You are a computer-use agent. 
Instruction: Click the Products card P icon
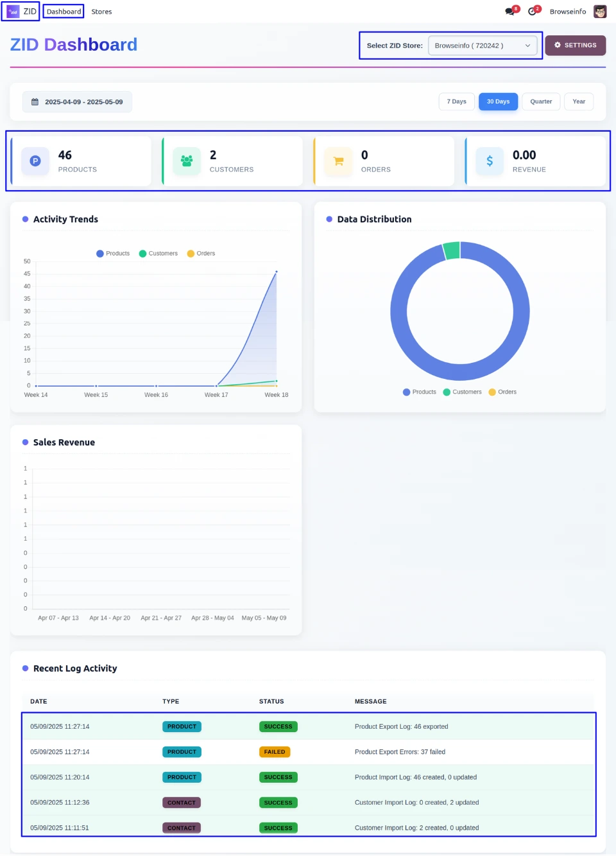pyautogui.click(x=35, y=161)
